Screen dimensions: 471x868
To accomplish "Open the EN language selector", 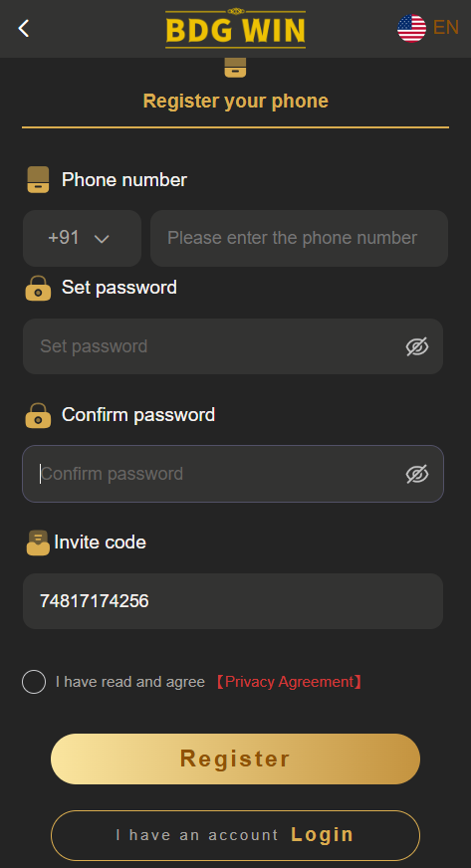I will tap(445, 27).
